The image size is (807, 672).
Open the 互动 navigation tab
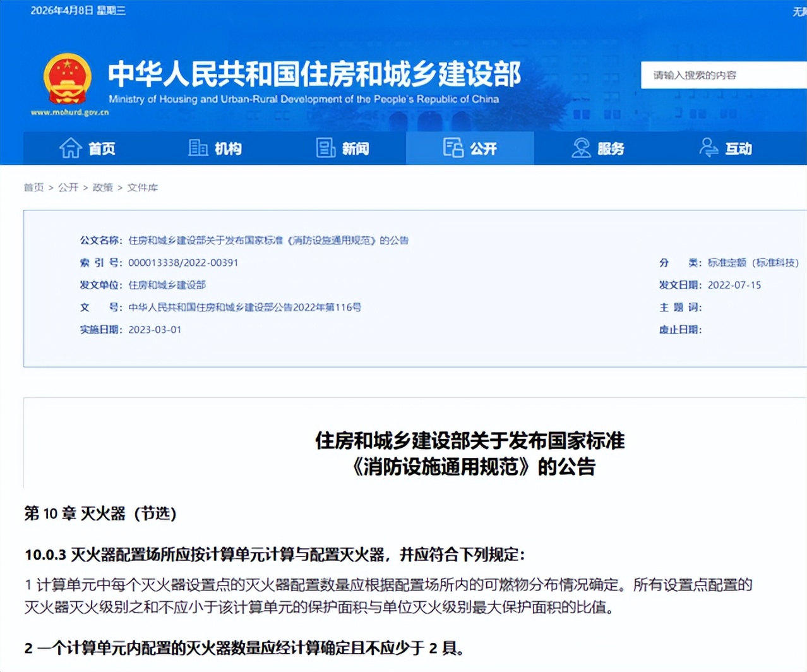726,148
